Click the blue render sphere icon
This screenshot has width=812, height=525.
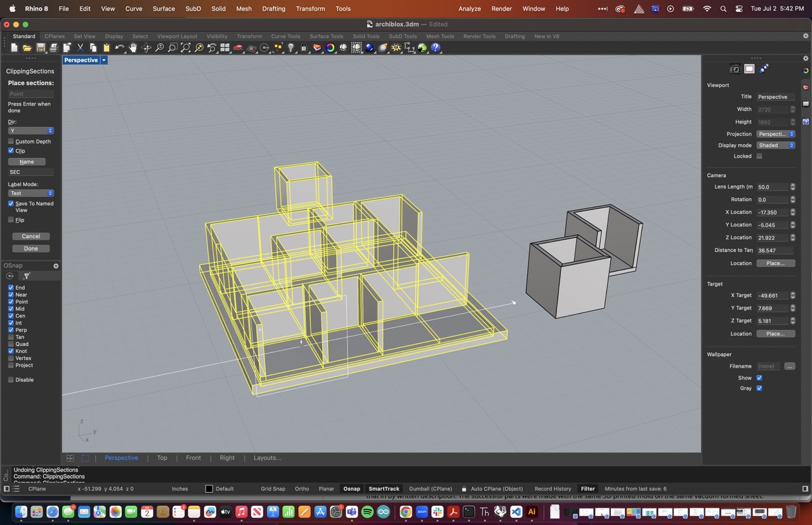[370, 48]
